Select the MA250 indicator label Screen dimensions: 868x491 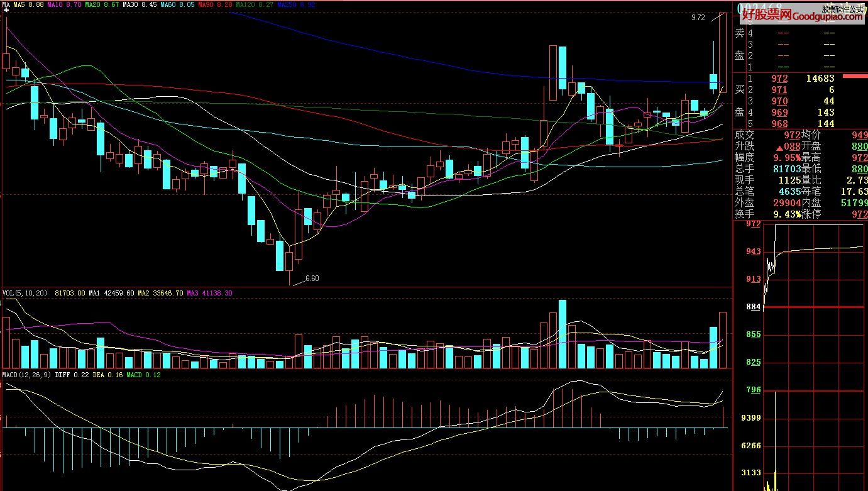[296, 4]
